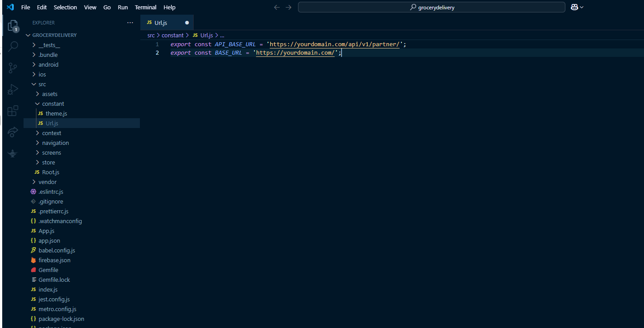Viewport: 644px width, 328px height.
Task: Open the File menu
Action: (26, 7)
